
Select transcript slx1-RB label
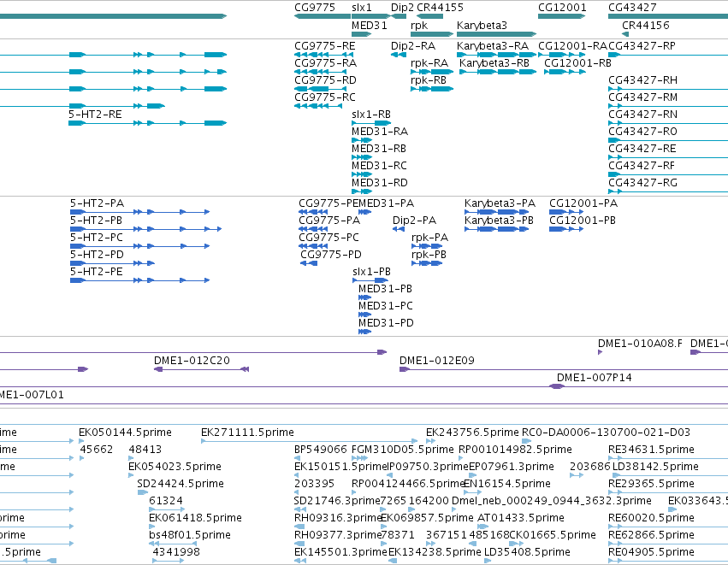point(371,115)
